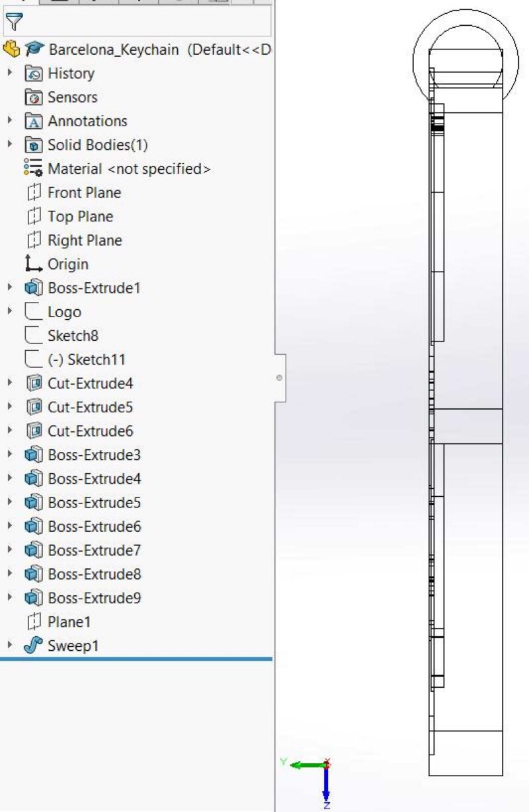This screenshot has height=812, width=529.
Task: Click the Sensors folder icon
Action: click(33, 97)
